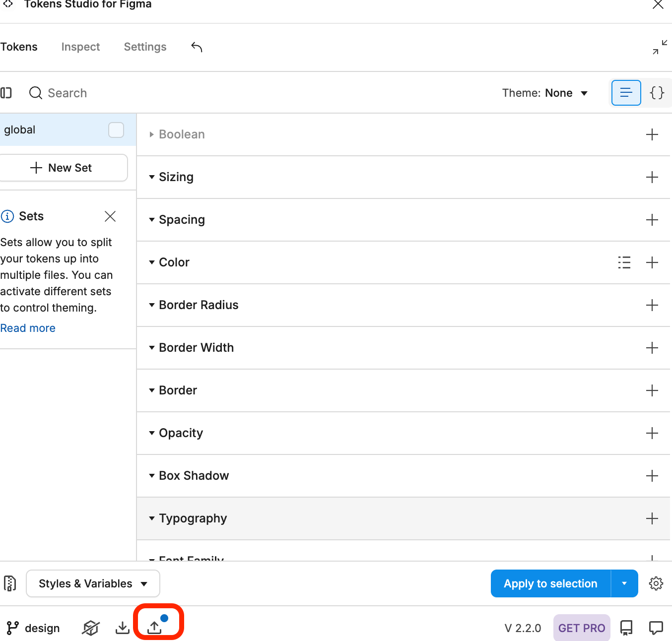Open the Read more link
Screen dimensions: 672x641
(28, 328)
